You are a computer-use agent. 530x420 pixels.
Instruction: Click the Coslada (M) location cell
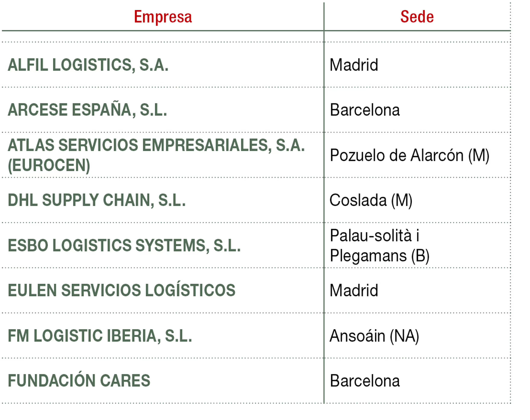371,200
